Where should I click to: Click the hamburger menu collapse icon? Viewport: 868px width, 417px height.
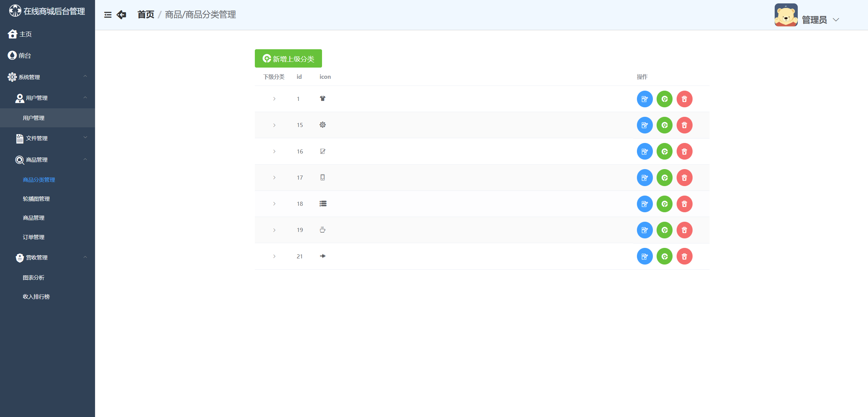(108, 15)
